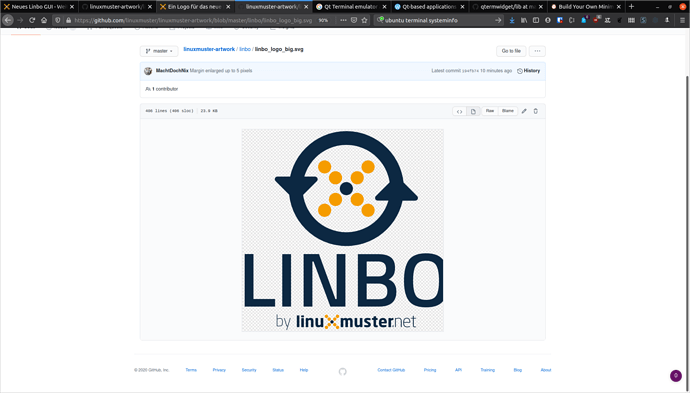Open the Privacy footer link
The width and height of the screenshot is (690, 393).
click(x=219, y=370)
